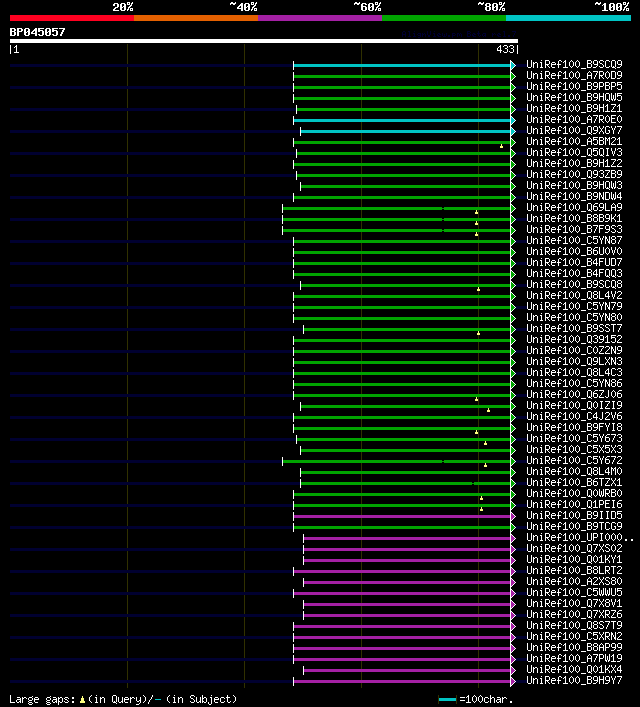The width and height of the screenshot is (640, 707).
Task: Click the '=100char.' scale text
Action: (486, 699)
